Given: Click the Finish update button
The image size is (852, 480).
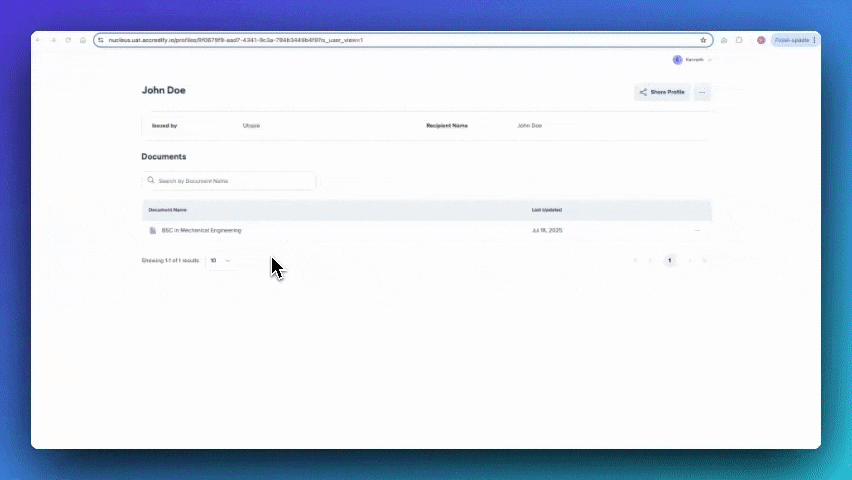Looking at the screenshot, I should click(x=792, y=40).
